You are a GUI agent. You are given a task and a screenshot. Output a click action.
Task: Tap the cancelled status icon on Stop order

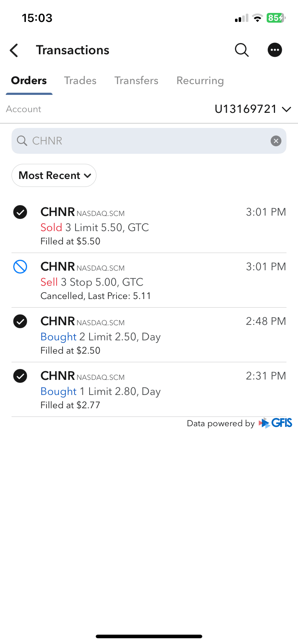pos(20,267)
